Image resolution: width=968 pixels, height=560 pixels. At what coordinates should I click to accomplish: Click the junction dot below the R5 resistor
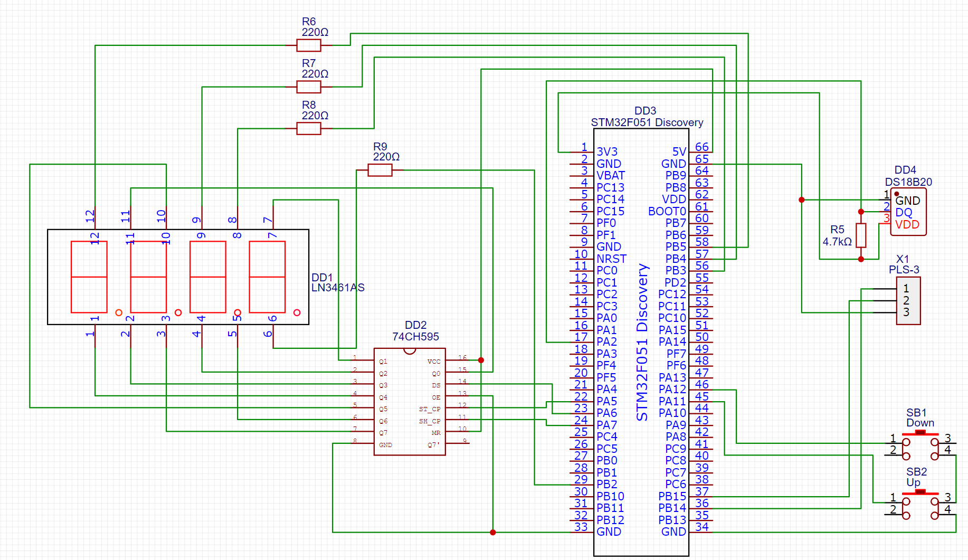tap(861, 259)
